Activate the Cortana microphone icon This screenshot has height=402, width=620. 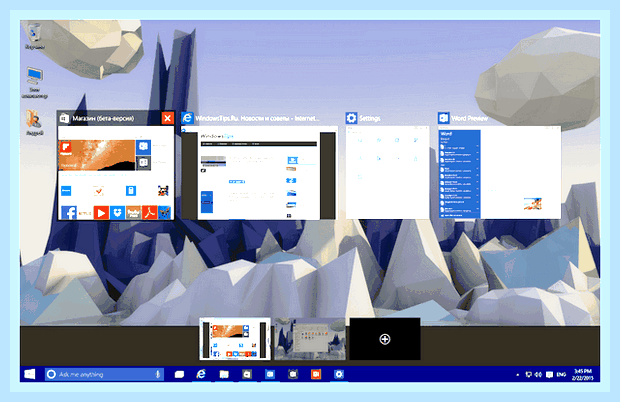point(157,374)
